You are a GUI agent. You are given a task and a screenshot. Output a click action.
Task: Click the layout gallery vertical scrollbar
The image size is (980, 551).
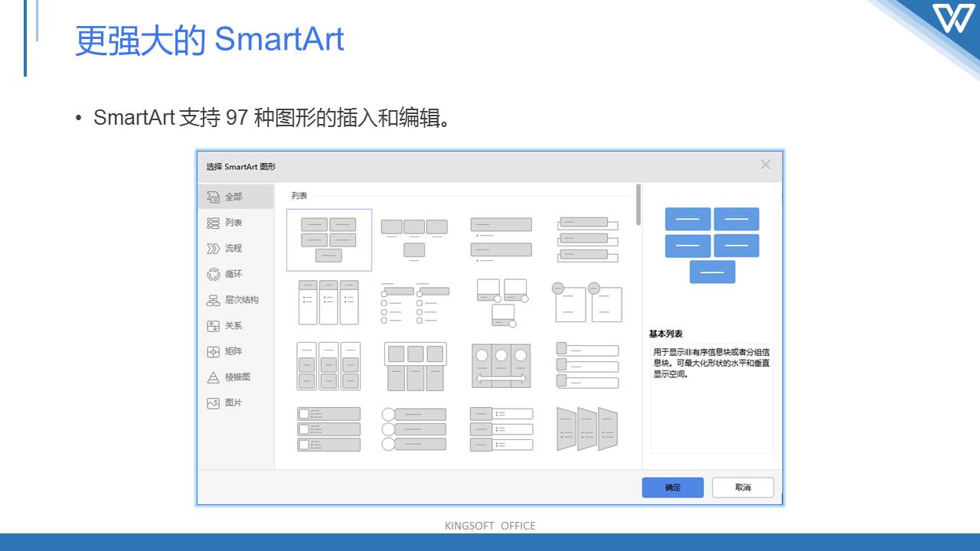[638, 204]
